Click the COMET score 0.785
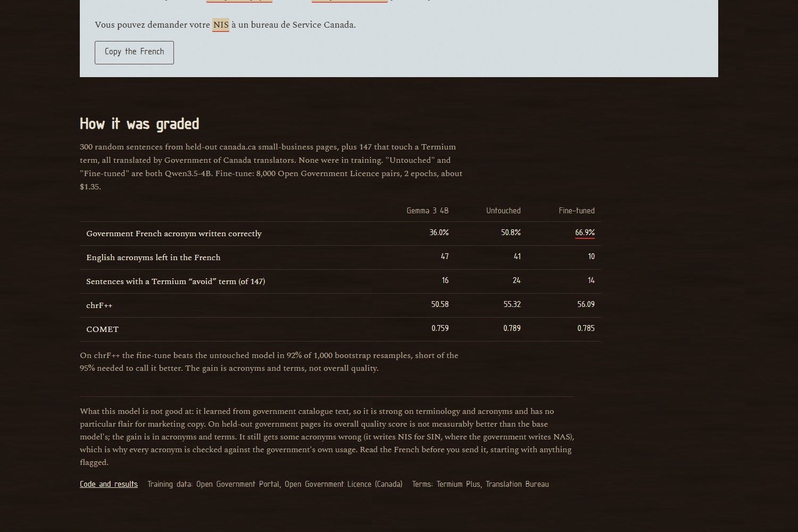Viewport: 798px width, 532px height. tap(586, 328)
